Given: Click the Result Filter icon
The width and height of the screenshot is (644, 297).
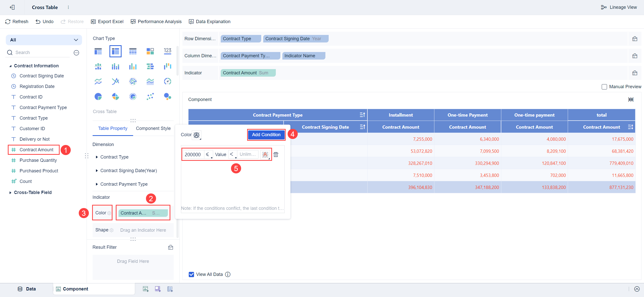Looking at the screenshot, I should point(170,247).
